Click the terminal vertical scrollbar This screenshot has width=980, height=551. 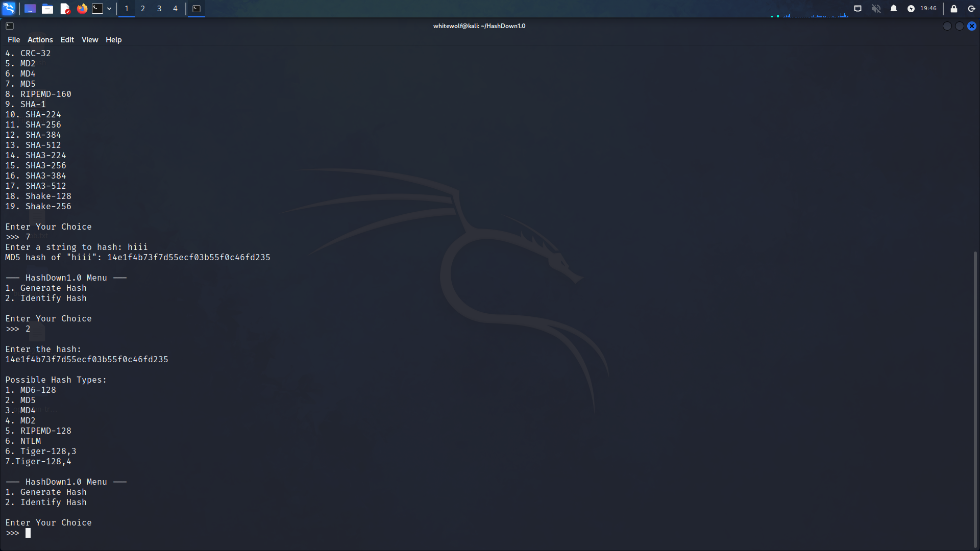[975, 398]
